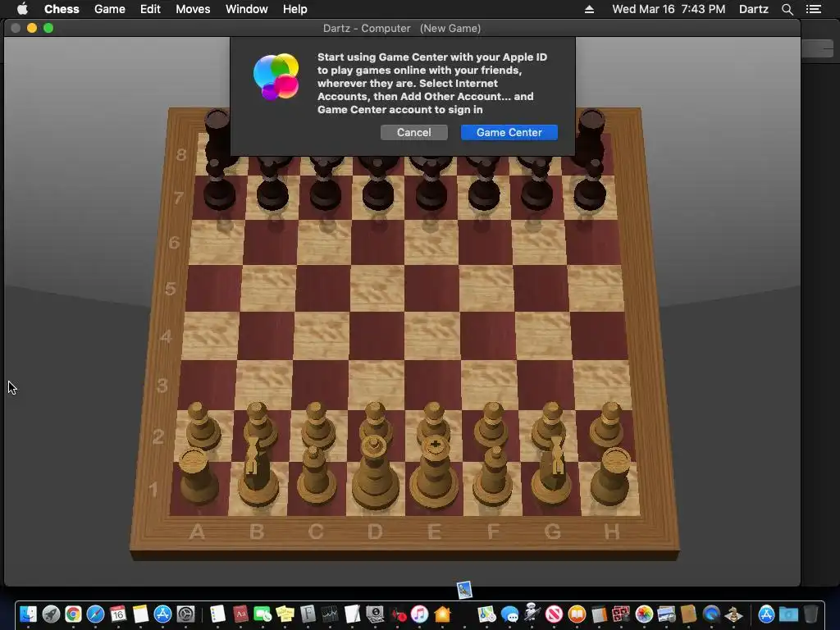Open the Window menu
The image size is (840, 630).
[x=246, y=9]
